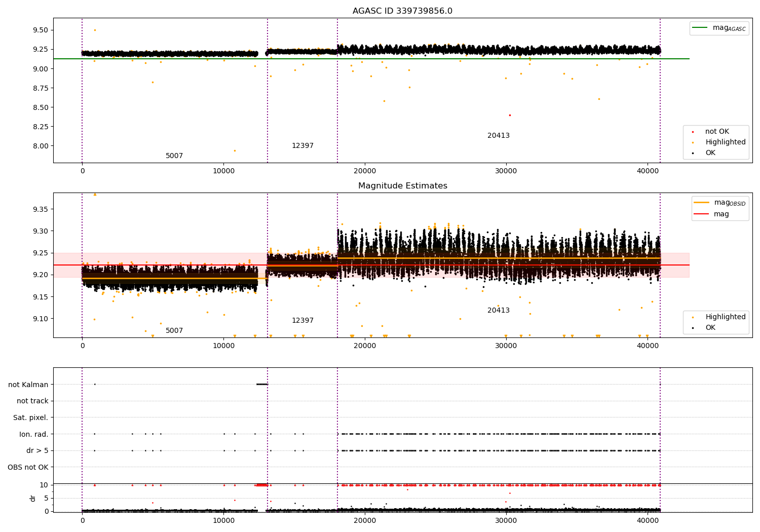Viewport: 760px width, 532px height.
Task: Click the 'not Kalman' row label
Action: coord(28,385)
